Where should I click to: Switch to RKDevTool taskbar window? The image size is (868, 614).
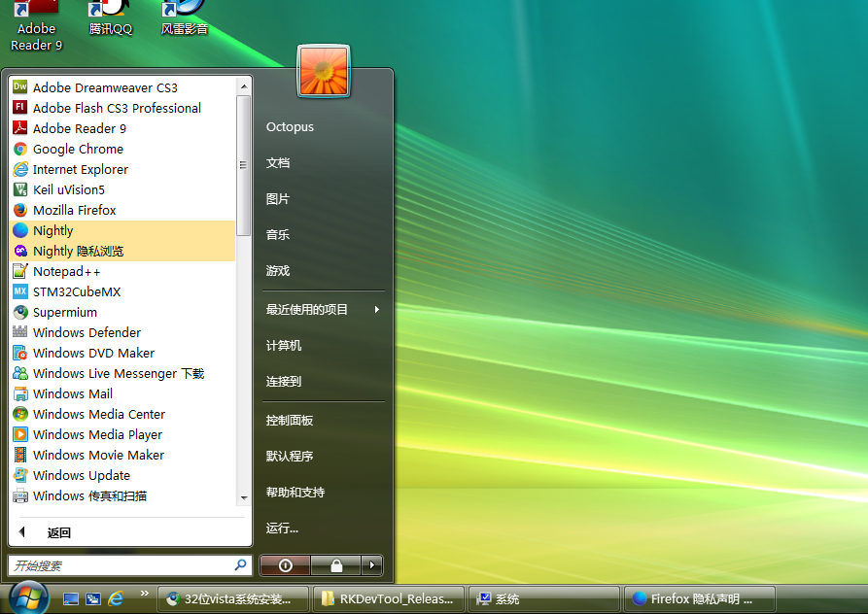(389, 598)
